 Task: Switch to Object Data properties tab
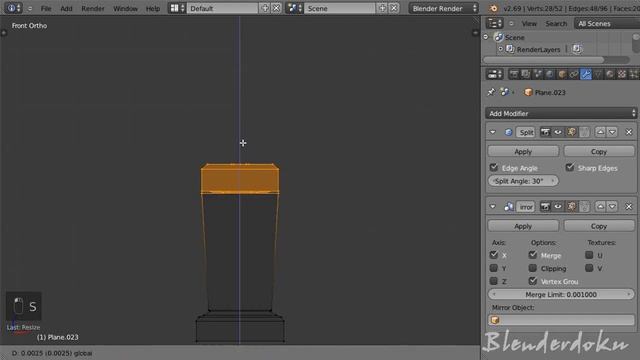598,74
